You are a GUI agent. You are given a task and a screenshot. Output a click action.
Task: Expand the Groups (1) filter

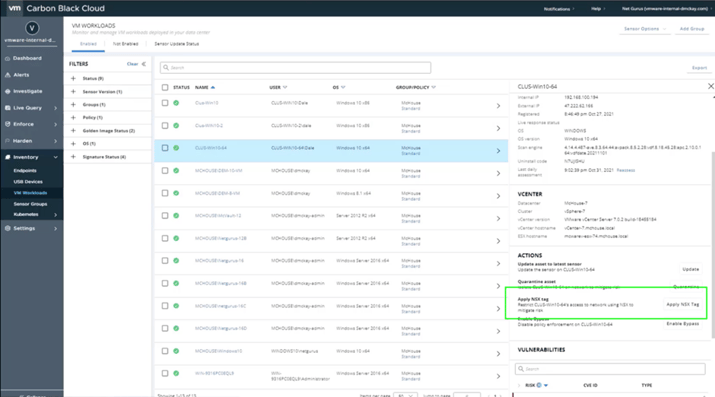[73, 104]
